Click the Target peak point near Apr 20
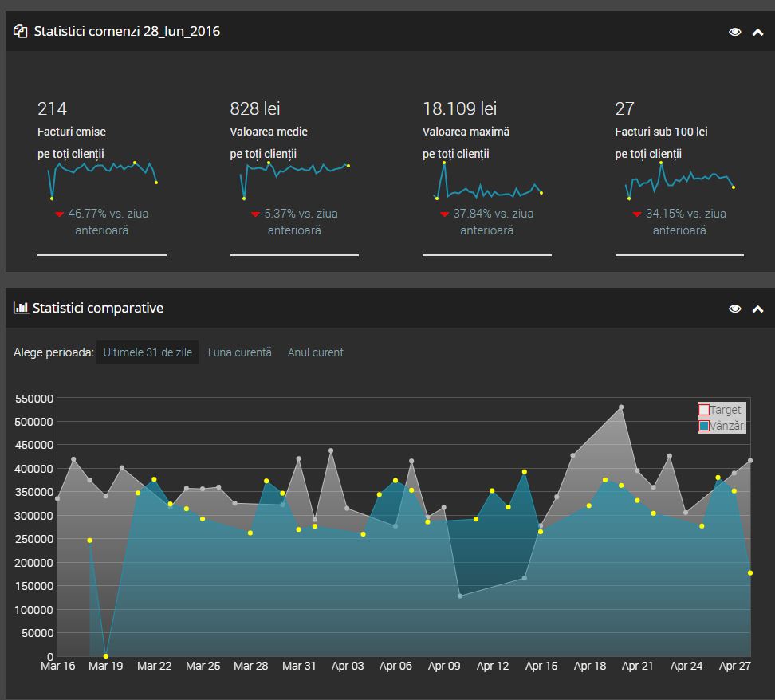The image size is (775, 700). [x=621, y=407]
